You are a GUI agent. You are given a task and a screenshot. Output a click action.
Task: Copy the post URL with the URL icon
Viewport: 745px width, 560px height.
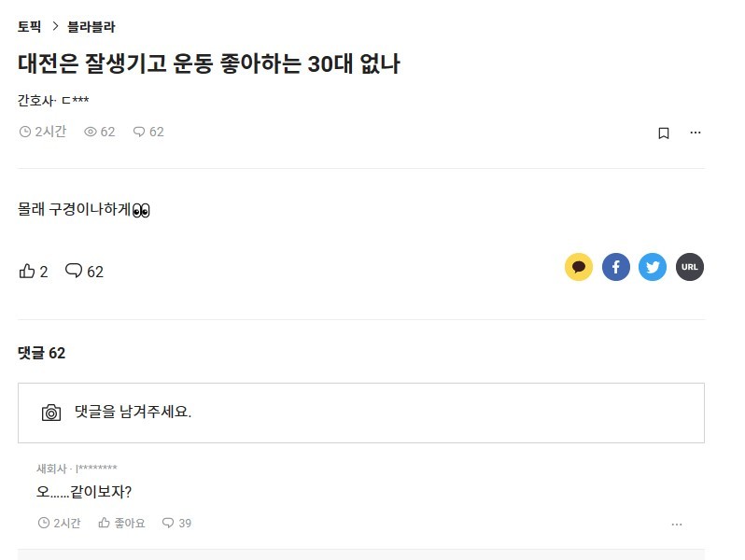pyautogui.click(x=690, y=268)
